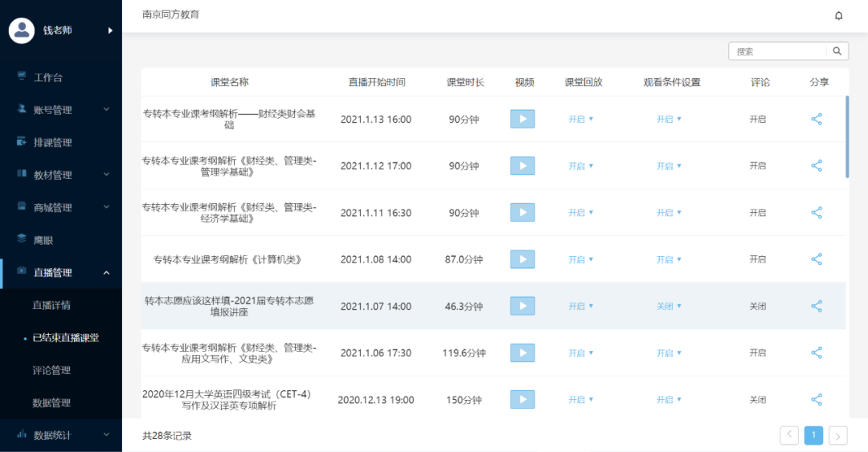
Task: Share the 应用文写作、文史类 class
Action: coord(817,352)
